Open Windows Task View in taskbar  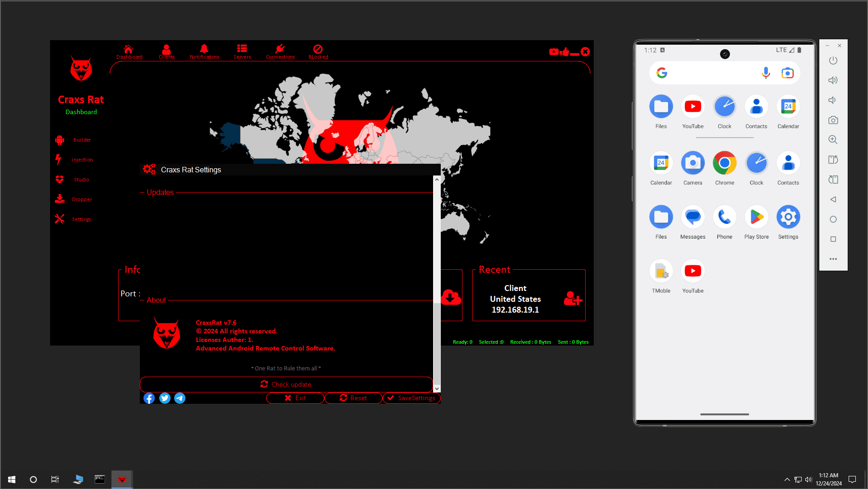point(55,480)
